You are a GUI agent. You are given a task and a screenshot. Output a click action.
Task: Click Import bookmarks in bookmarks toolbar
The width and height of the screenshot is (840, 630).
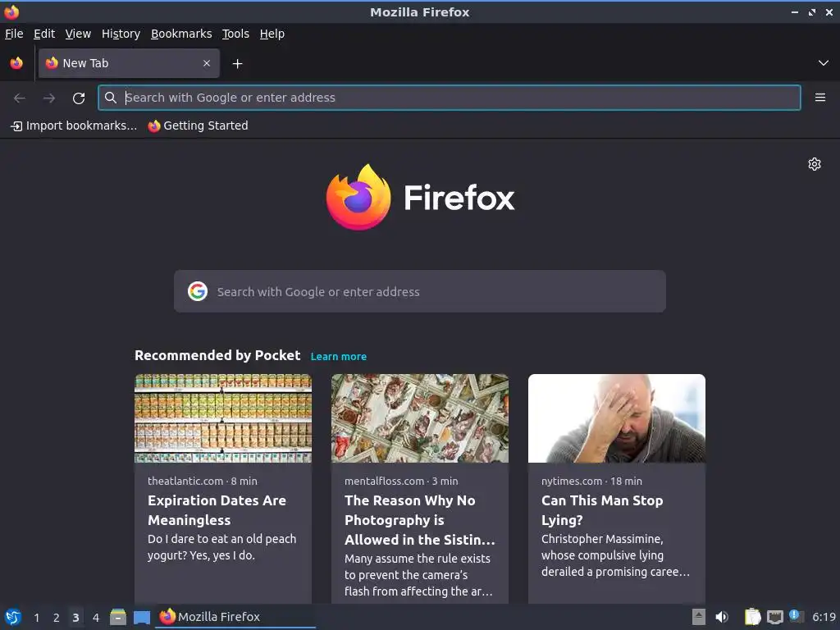coord(74,126)
